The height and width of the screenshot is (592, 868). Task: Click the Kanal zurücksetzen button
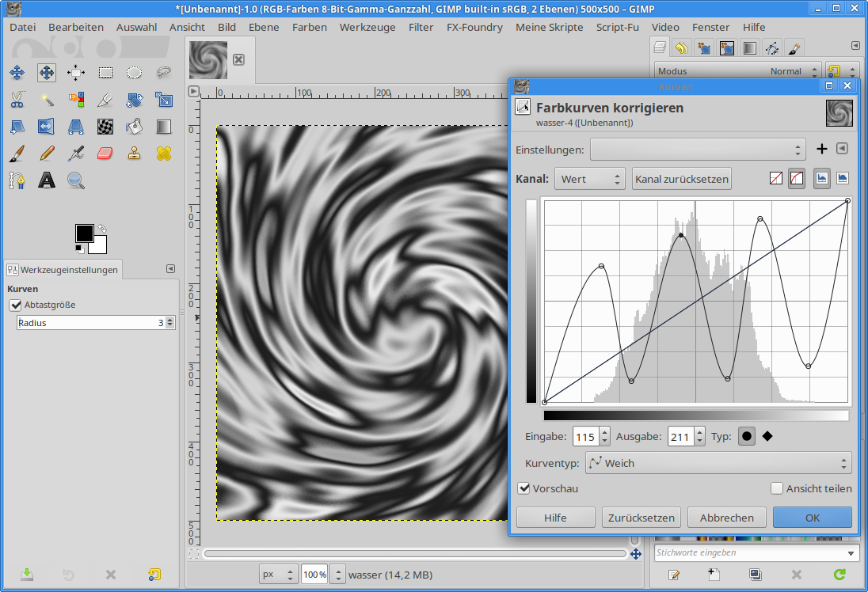(x=681, y=179)
